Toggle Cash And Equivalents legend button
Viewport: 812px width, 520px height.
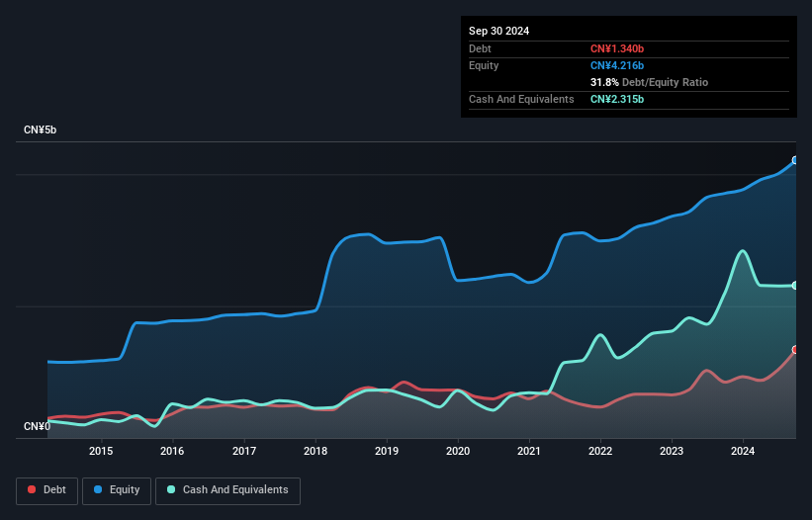point(227,490)
